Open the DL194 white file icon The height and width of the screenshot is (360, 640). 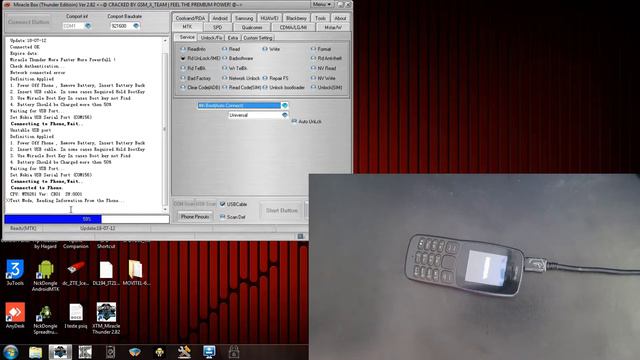106,273
